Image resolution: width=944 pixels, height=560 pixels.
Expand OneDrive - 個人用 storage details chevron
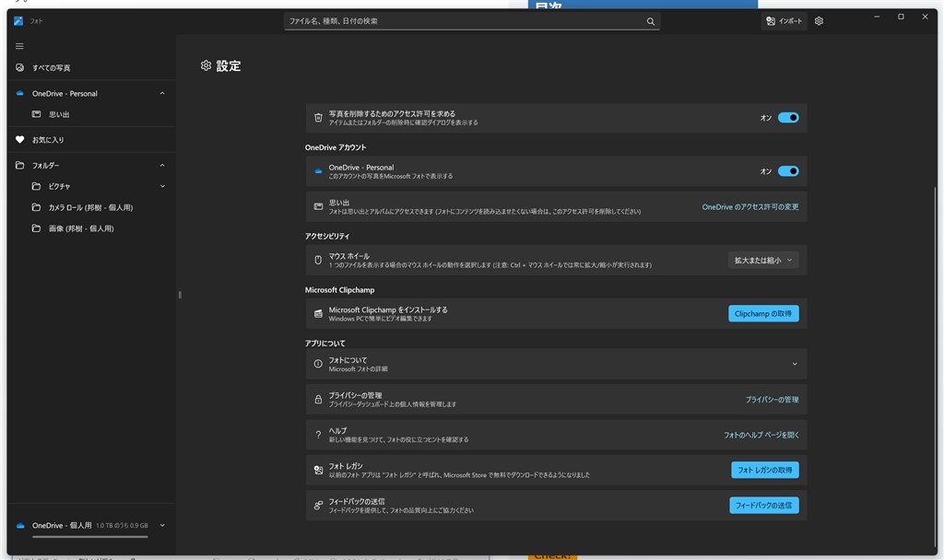click(x=162, y=525)
